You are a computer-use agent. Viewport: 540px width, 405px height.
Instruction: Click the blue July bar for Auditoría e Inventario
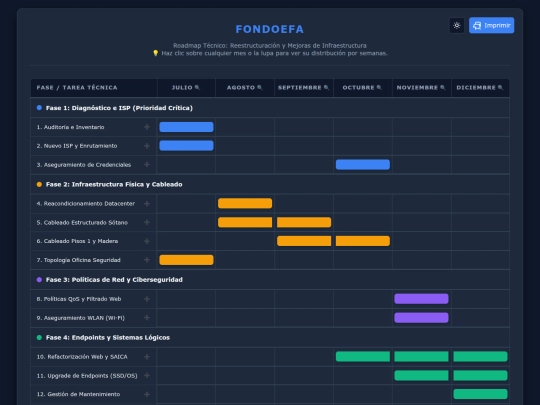tap(186, 127)
